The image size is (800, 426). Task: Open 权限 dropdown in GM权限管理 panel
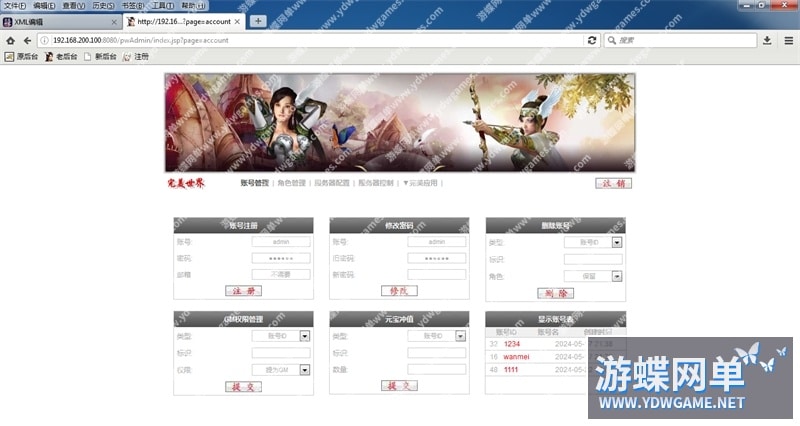[305, 369]
